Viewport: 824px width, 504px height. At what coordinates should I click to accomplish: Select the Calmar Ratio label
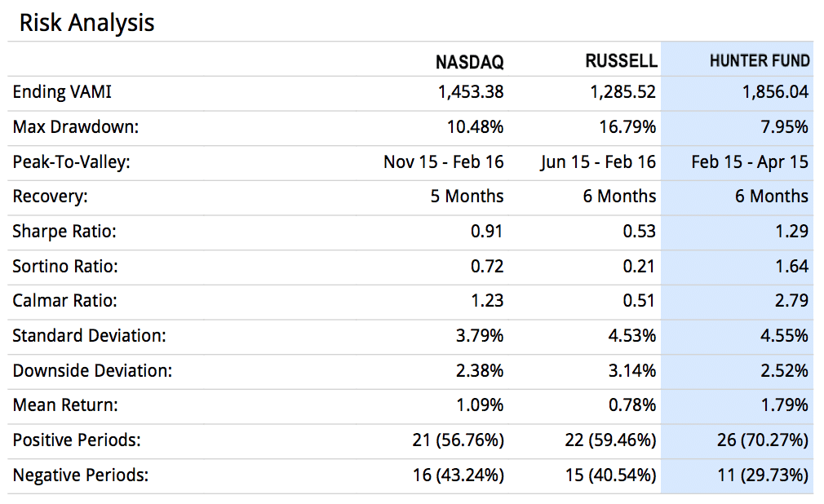pyautogui.click(x=64, y=301)
